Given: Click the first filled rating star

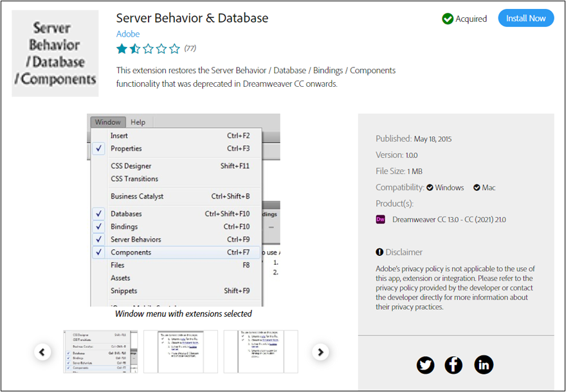Looking at the screenshot, I should coord(122,49).
